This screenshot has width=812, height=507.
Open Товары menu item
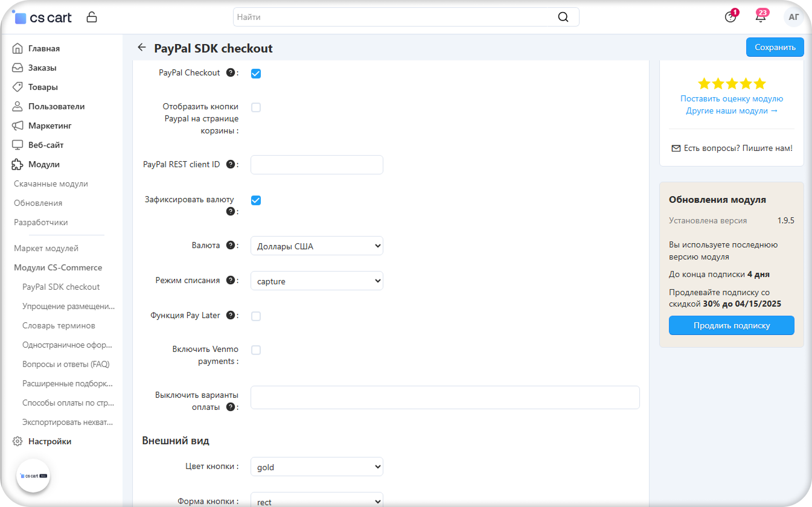(x=43, y=87)
